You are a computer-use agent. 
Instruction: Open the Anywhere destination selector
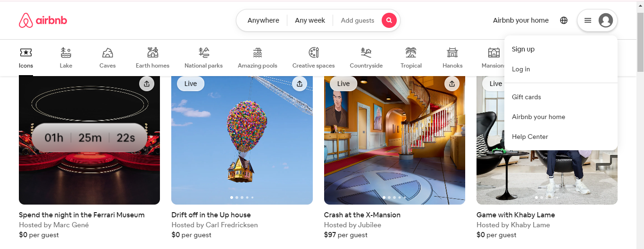tap(263, 20)
